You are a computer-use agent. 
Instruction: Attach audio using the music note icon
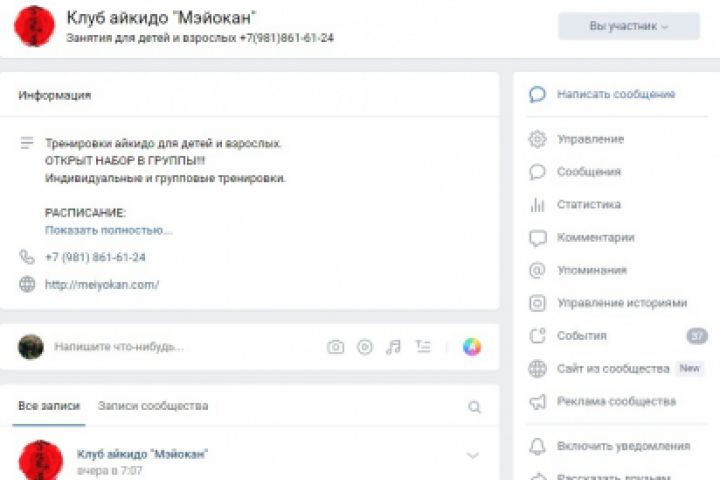[394, 347]
